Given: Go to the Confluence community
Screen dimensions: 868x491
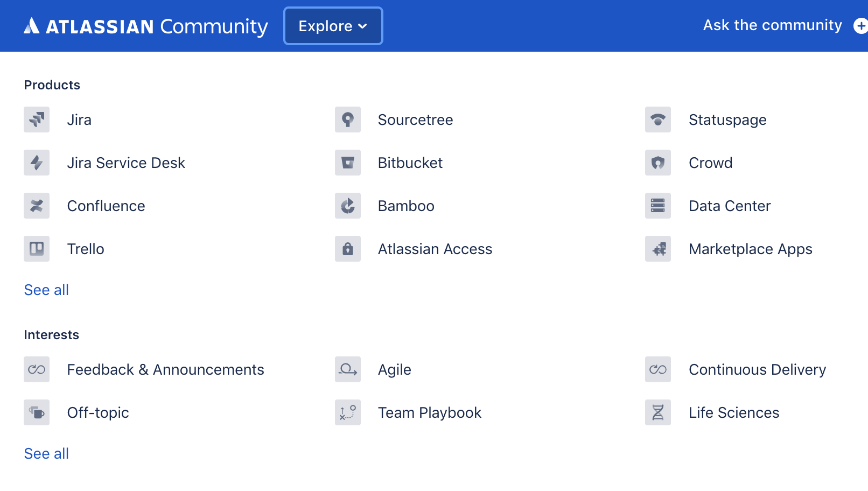Looking at the screenshot, I should (106, 206).
